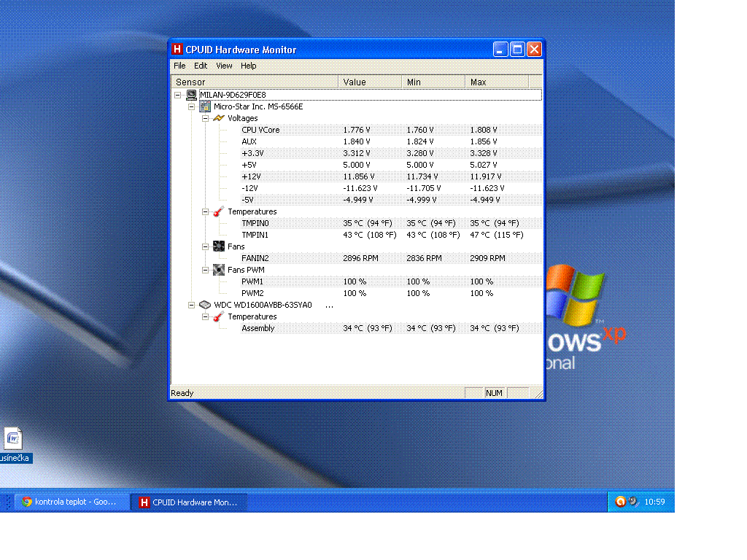Open the Edit menu
The image size is (747, 560).
(201, 66)
